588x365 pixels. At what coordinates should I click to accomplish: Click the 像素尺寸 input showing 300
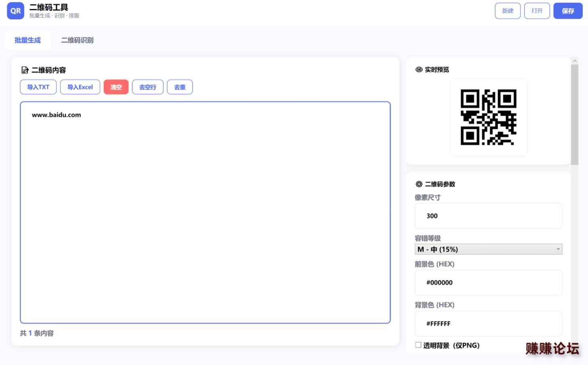tap(488, 216)
